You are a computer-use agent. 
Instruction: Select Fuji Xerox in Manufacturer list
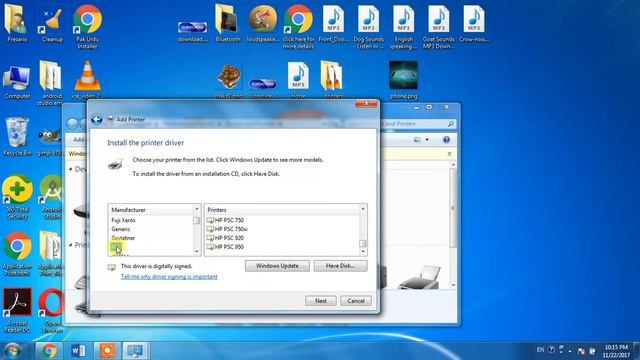pos(123,220)
